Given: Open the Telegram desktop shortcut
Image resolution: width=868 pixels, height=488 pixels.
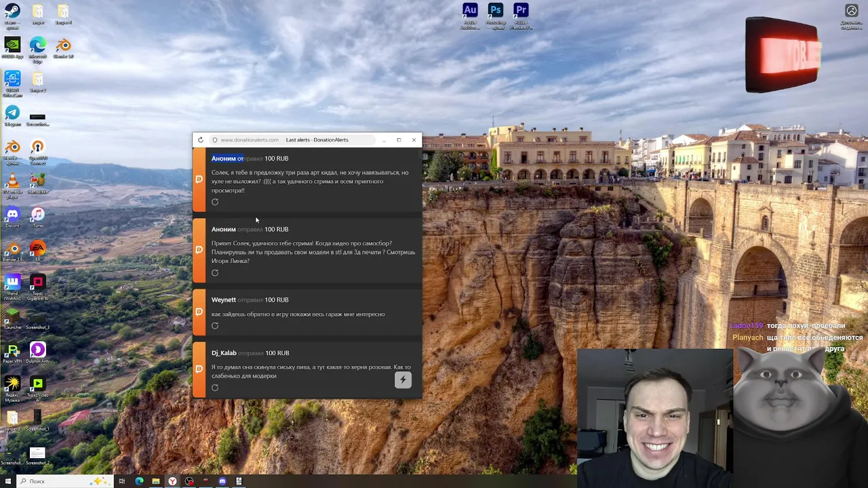Looking at the screenshot, I should [12, 116].
